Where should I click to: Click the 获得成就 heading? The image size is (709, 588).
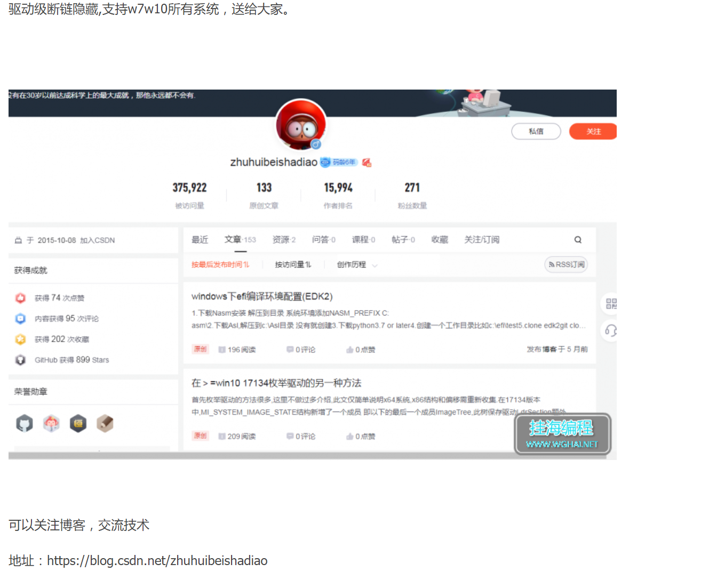[x=31, y=270]
